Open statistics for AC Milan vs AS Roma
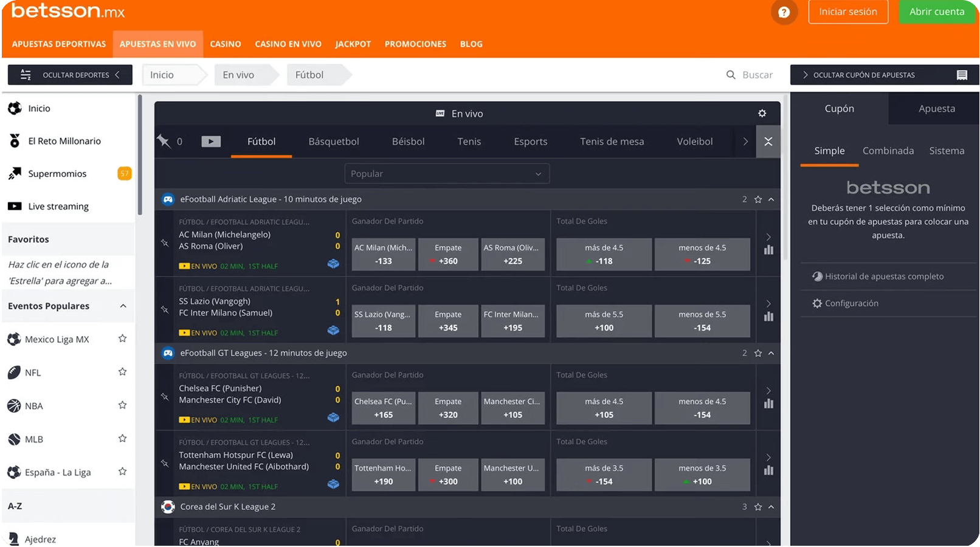The height and width of the screenshot is (547, 980). click(x=768, y=250)
